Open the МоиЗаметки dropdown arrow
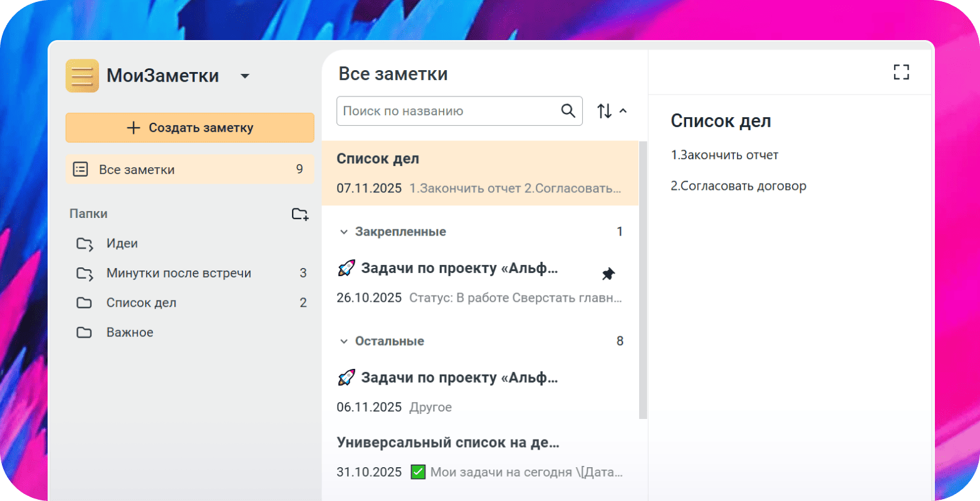The width and height of the screenshot is (980, 501). [245, 76]
